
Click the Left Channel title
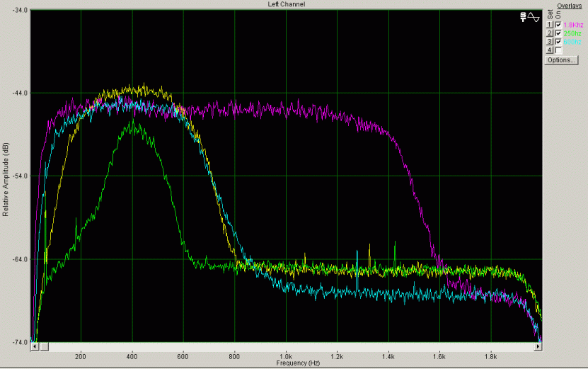click(x=284, y=4)
